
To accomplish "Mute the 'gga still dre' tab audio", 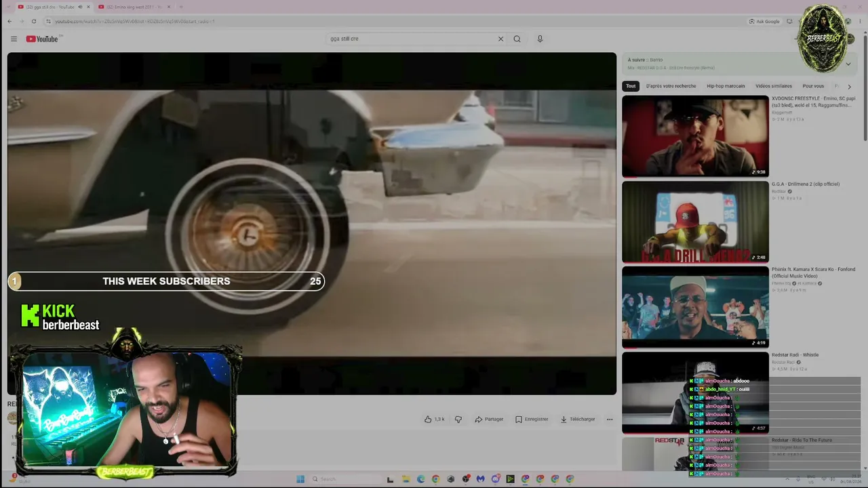I will [x=80, y=7].
